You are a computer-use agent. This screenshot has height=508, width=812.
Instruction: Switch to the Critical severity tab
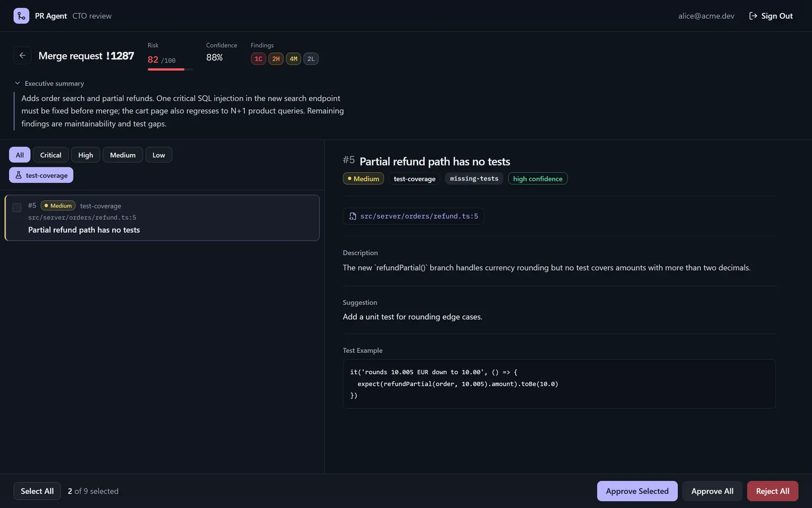[x=51, y=155]
